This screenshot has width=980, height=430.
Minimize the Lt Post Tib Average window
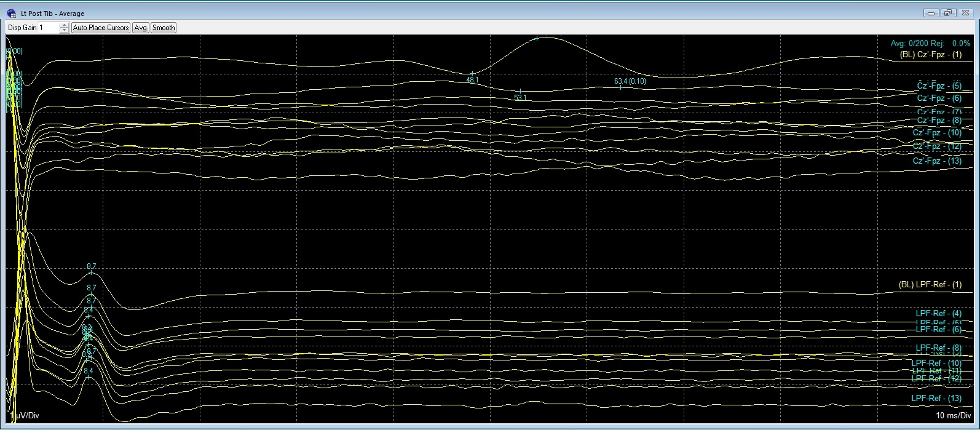click(x=933, y=13)
